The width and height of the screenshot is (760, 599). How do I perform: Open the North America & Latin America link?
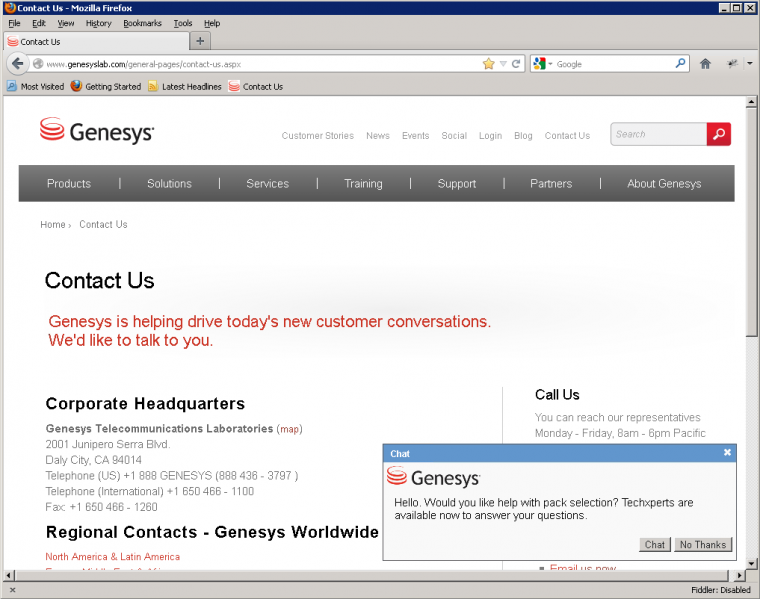pyautogui.click(x=112, y=556)
